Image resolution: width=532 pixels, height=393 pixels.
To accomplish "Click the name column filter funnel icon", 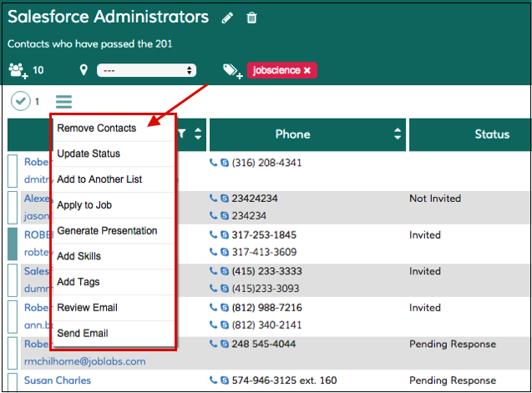I will (x=182, y=134).
